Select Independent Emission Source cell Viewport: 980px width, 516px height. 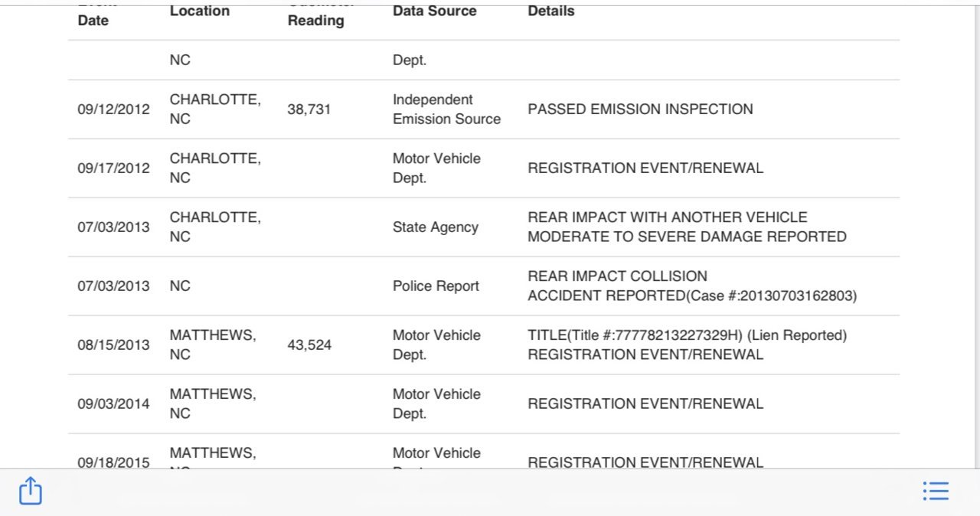pyautogui.click(x=446, y=109)
